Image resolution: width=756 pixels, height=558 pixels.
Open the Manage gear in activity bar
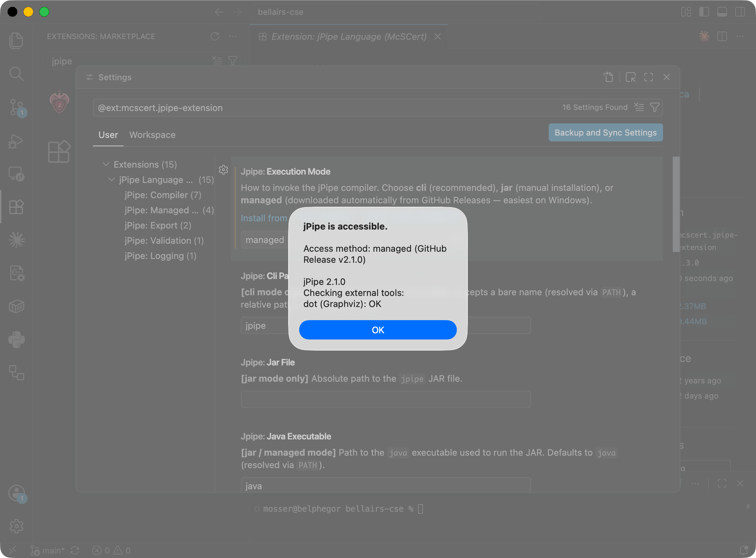(x=16, y=526)
